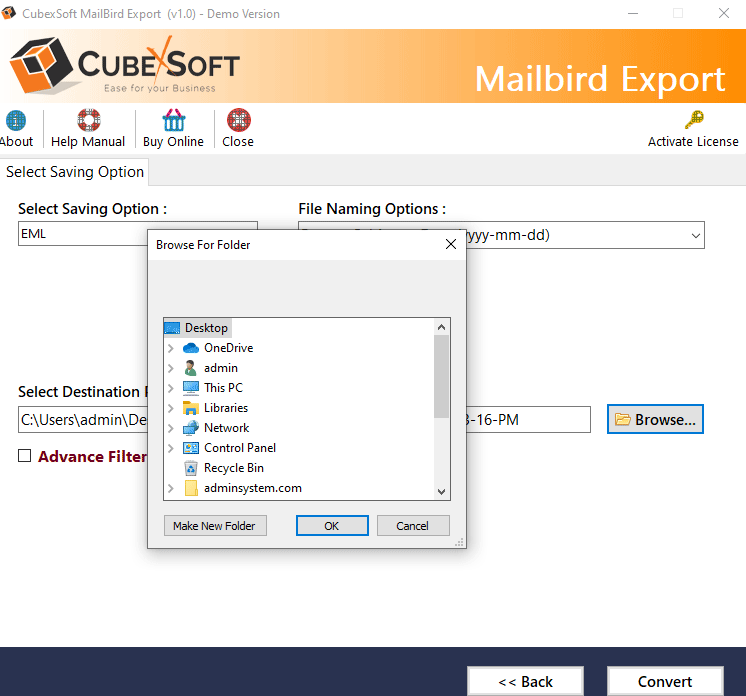746x696 pixels.
Task: Click the Buy Online label
Action: pyautogui.click(x=173, y=142)
